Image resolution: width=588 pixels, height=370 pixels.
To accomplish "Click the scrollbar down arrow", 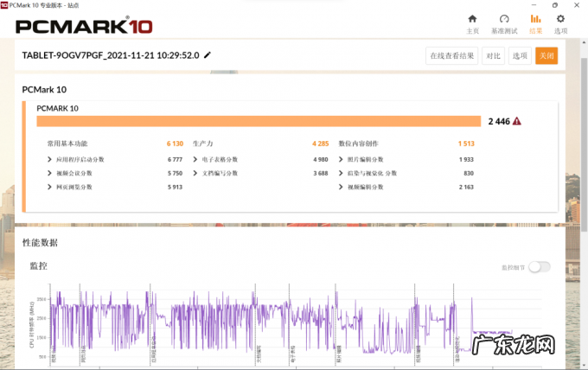I will [x=584, y=366].
